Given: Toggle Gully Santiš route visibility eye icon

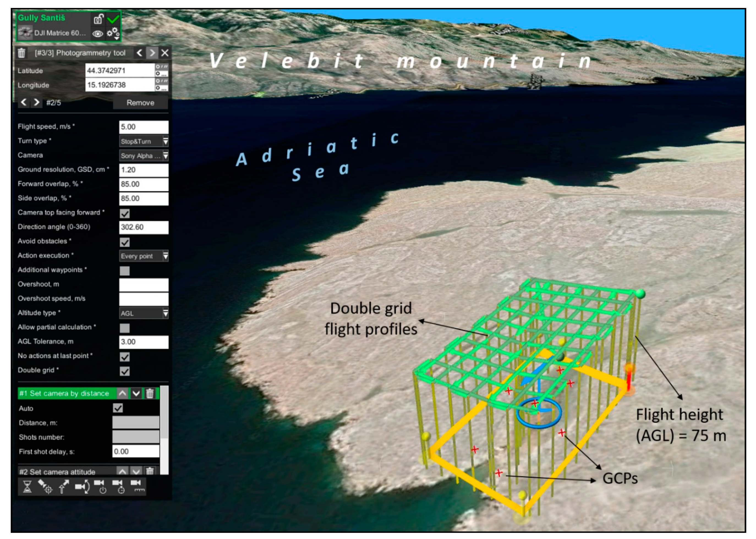Looking at the screenshot, I should tap(97, 34).
